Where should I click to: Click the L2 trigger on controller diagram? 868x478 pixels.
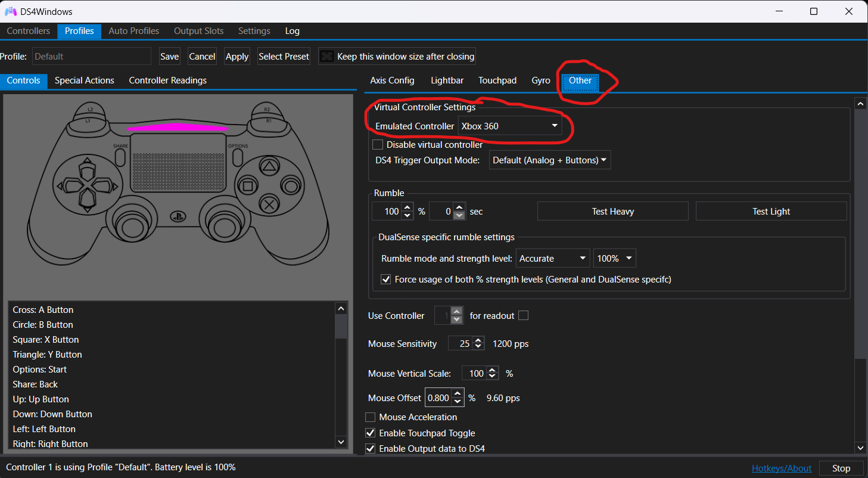tap(91, 108)
